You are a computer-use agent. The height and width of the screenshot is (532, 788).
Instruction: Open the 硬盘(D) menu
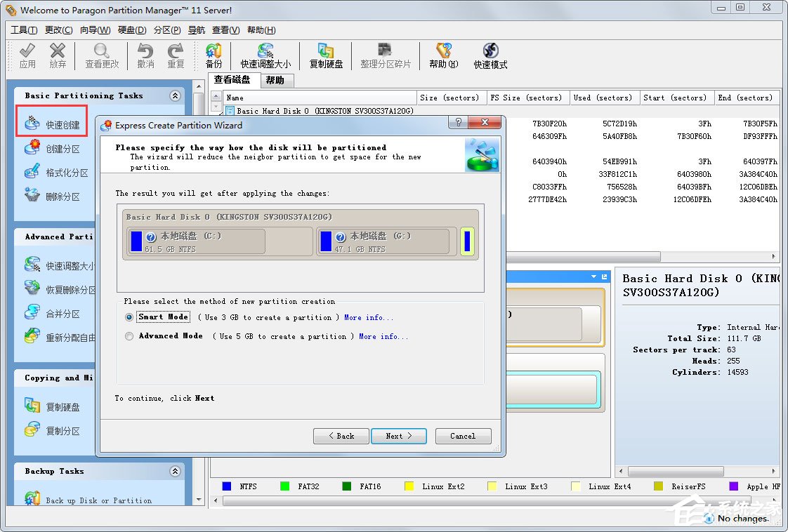coord(132,30)
